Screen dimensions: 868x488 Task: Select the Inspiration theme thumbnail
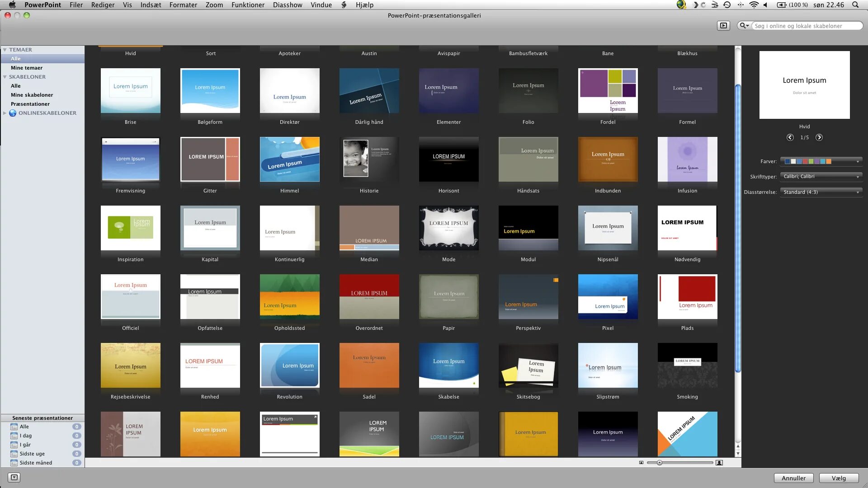click(131, 228)
